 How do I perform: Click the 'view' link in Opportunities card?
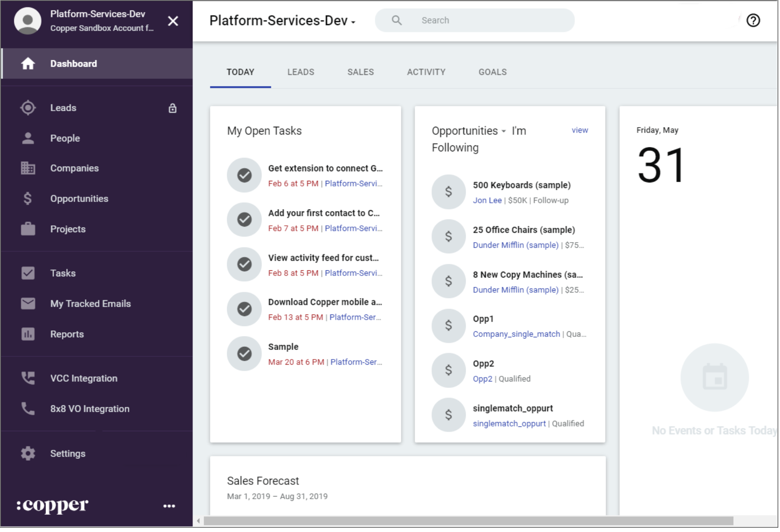(580, 130)
